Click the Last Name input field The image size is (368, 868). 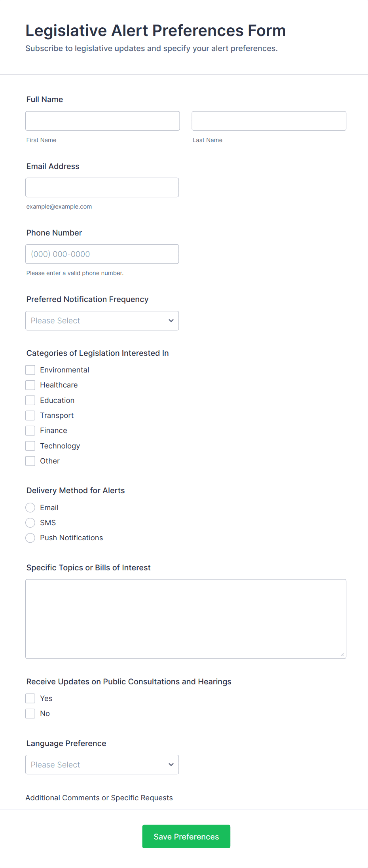click(x=269, y=121)
